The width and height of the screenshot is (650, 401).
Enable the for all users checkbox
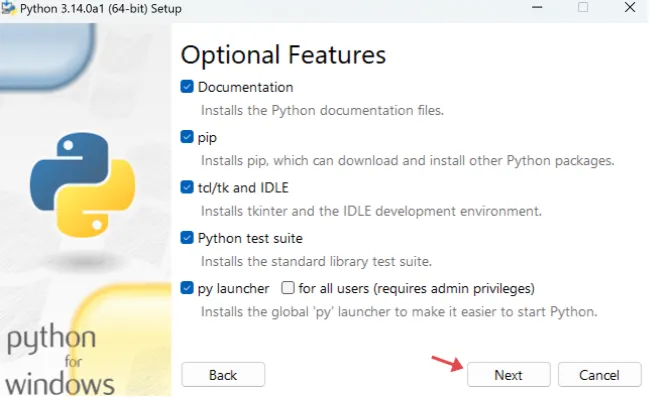coord(288,288)
